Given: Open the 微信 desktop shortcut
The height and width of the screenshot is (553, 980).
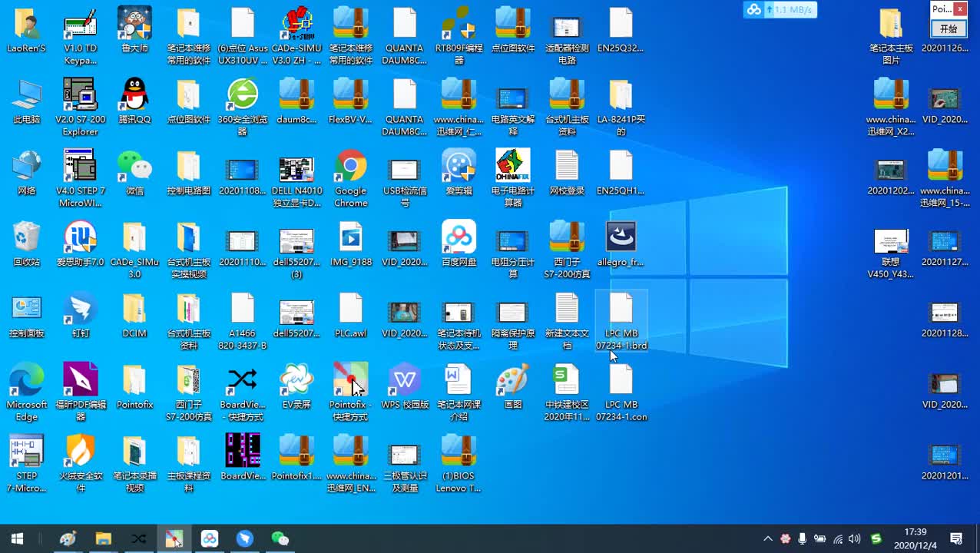Looking at the screenshot, I should click(134, 173).
